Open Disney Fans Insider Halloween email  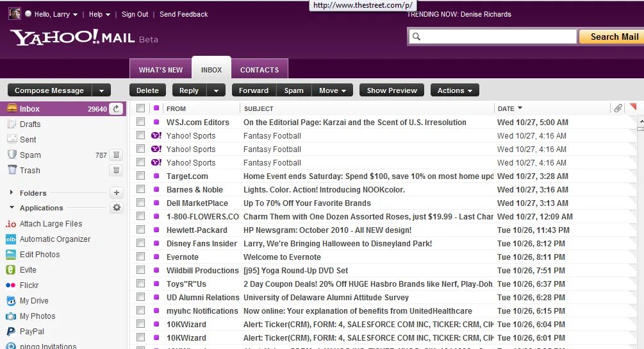(x=337, y=243)
